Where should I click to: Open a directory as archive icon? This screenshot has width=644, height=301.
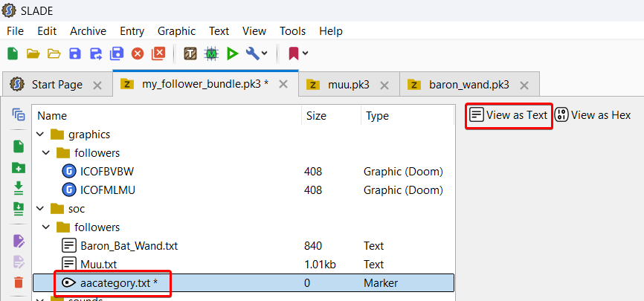pyautogui.click(x=54, y=54)
